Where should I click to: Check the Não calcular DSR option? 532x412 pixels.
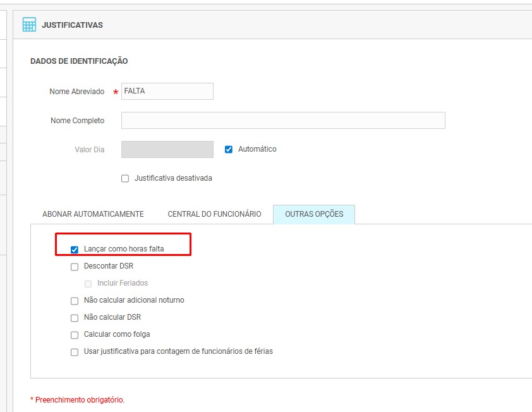75,318
